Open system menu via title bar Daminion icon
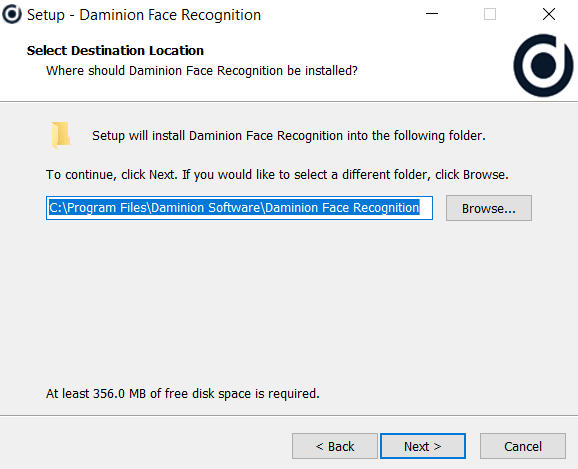Screen dimensions: 578x469 coord(12,14)
